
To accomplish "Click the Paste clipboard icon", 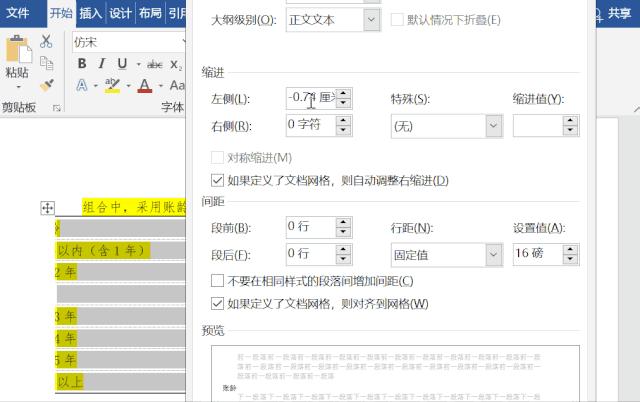I will coord(18,49).
